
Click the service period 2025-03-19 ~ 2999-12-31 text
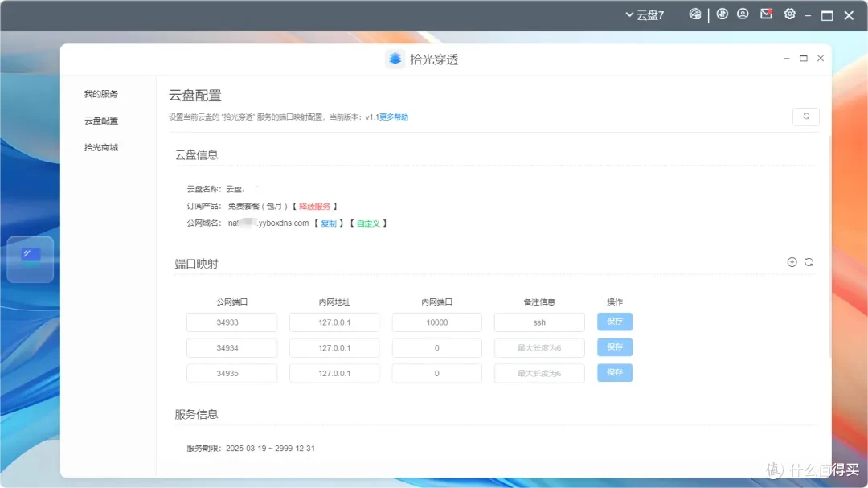tap(270, 448)
